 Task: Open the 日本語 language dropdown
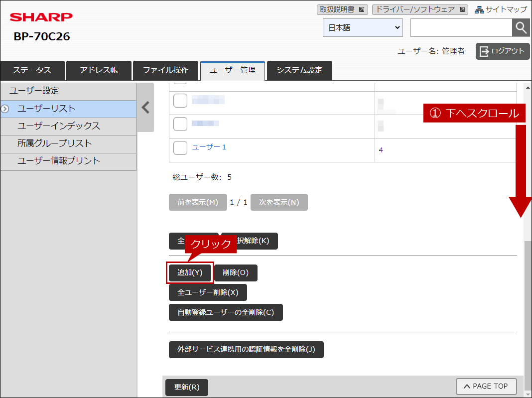coord(363,27)
